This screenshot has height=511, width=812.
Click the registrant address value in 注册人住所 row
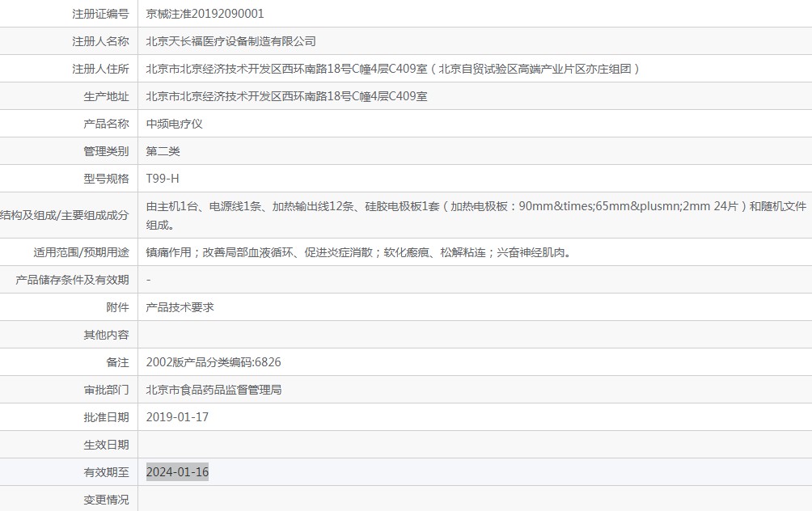[x=393, y=69]
